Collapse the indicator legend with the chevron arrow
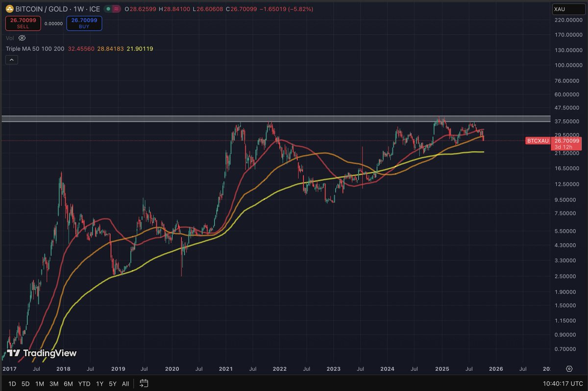The height and width of the screenshot is (391, 588). coord(11,59)
